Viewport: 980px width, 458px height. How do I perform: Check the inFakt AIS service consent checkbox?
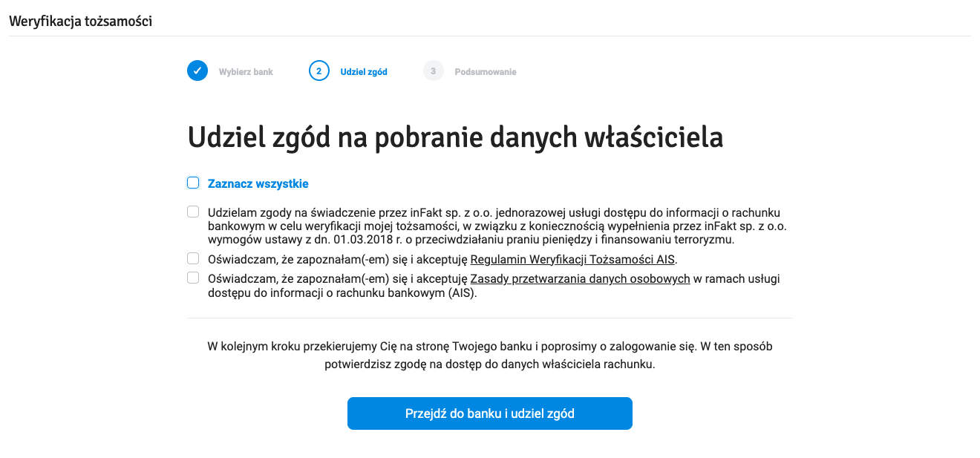pos(193,212)
